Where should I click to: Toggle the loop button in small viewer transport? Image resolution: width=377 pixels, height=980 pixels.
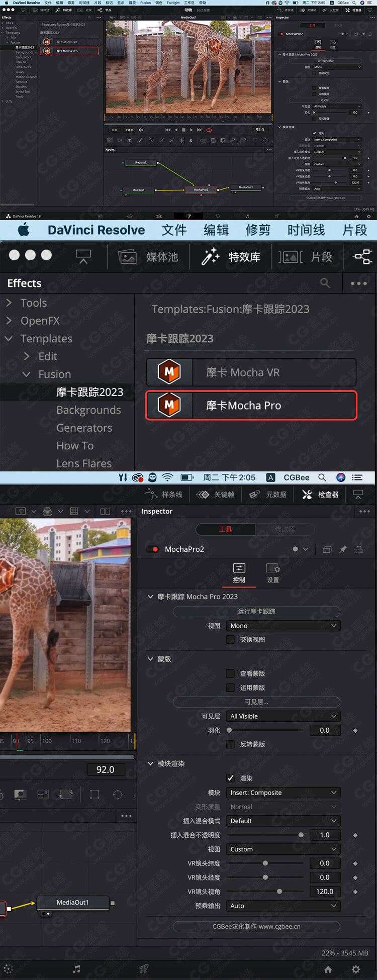click(209, 130)
